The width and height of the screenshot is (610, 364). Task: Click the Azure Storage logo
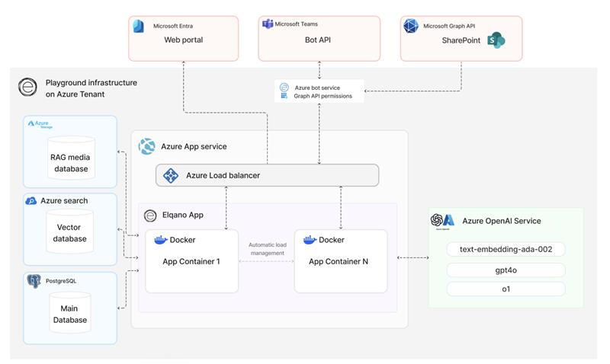pyautogui.click(x=40, y=124)
